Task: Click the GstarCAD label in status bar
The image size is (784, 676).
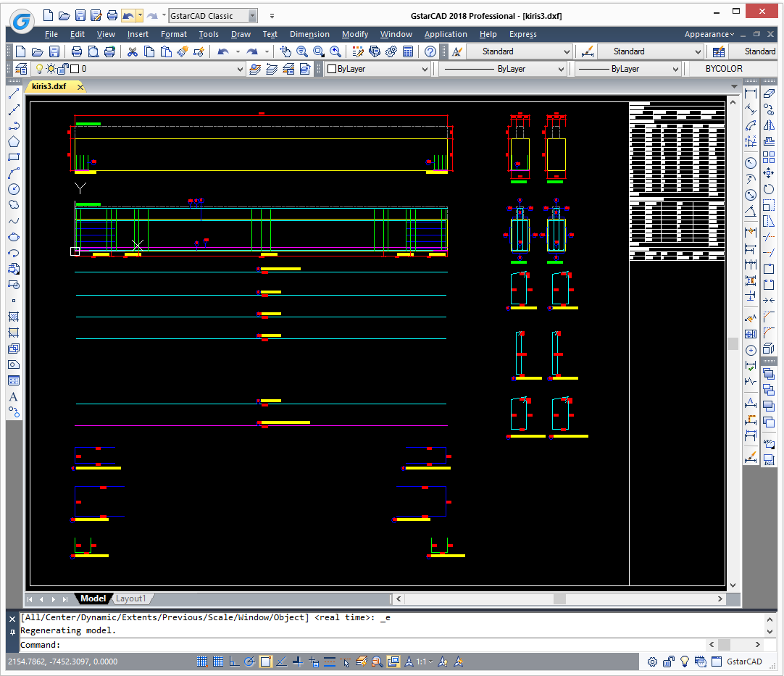Action: (x=744, y=662)
